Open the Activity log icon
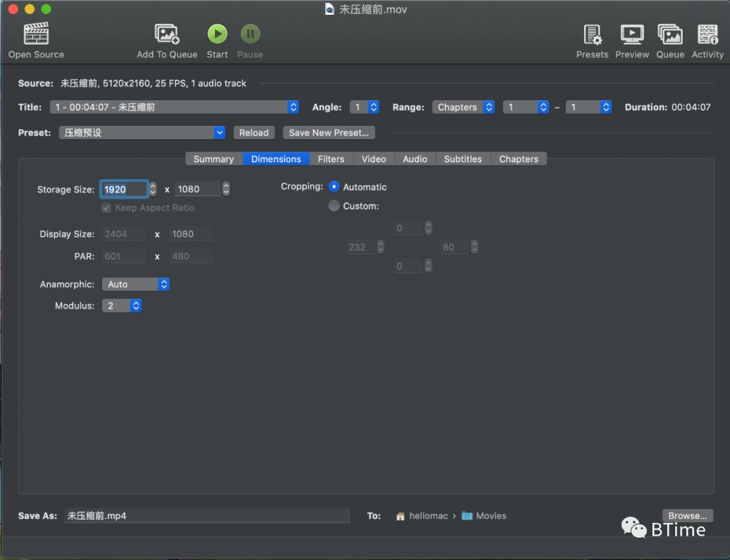Screen dimensions: 730x560 click(708, 34)
